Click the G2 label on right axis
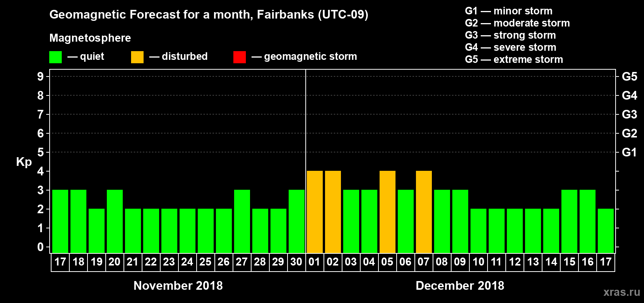 tap(630, 133)
